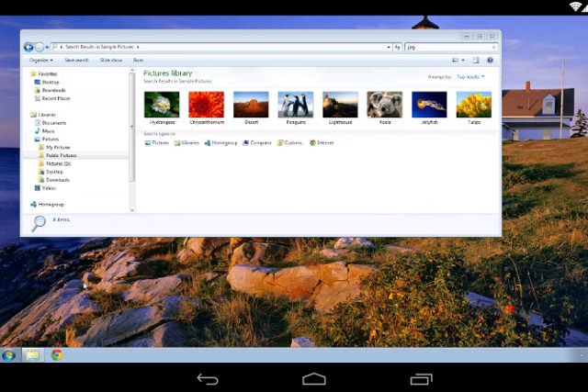588x392 pixels.
Task: Click the Back navigation arrow in Explorer
Action: coord(28,47)
